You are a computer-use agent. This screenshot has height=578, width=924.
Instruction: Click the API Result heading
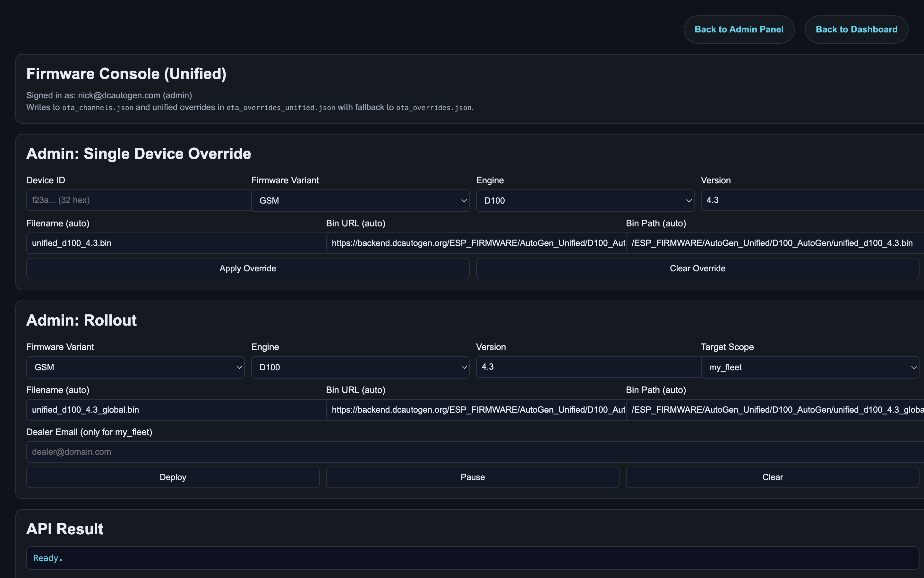tap(65, 529)
